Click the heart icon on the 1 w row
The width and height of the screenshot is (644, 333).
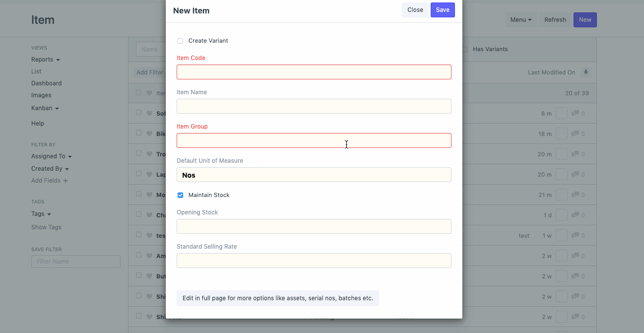coord(149,236)
